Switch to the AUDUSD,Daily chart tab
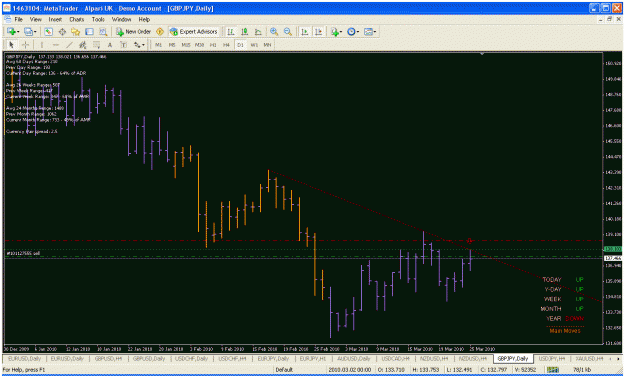This screenshot has height=376, width=625. point(354,359)
